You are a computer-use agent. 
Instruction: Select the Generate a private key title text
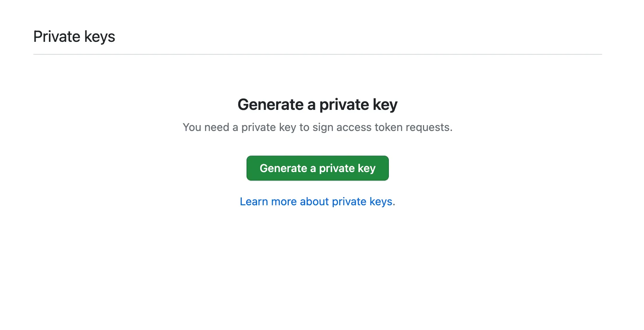[317, 104]
